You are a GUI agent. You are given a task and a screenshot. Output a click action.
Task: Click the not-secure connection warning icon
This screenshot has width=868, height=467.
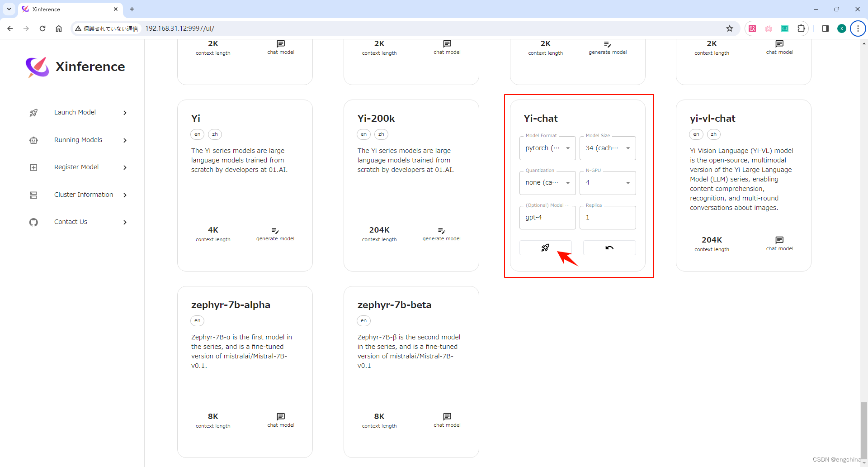(x=78, y=29)
